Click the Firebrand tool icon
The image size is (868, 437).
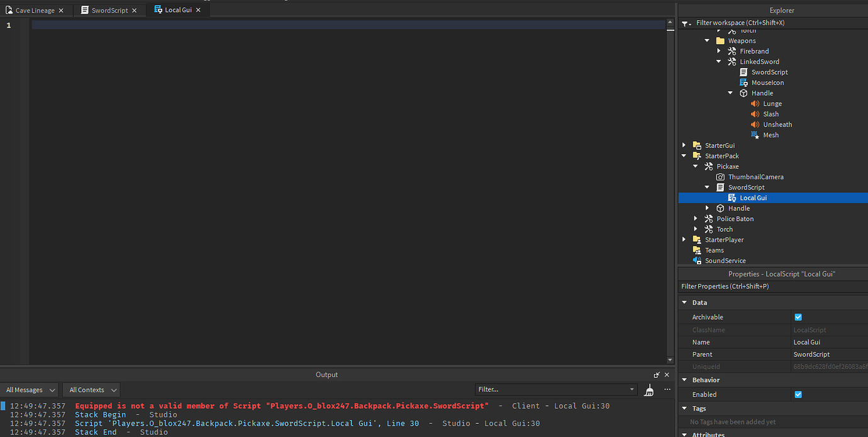click(732, 51)
